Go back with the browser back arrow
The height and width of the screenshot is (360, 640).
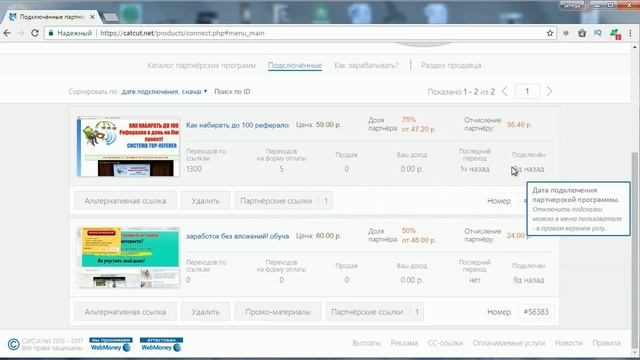[x=7, y=33]
